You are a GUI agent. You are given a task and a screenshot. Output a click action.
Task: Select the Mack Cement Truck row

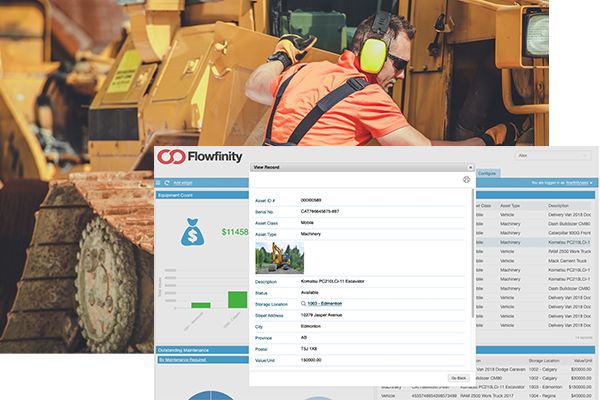[x=534, y=261]
